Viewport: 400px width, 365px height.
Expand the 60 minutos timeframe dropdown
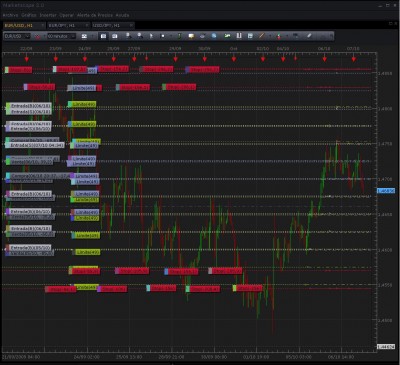61,36
